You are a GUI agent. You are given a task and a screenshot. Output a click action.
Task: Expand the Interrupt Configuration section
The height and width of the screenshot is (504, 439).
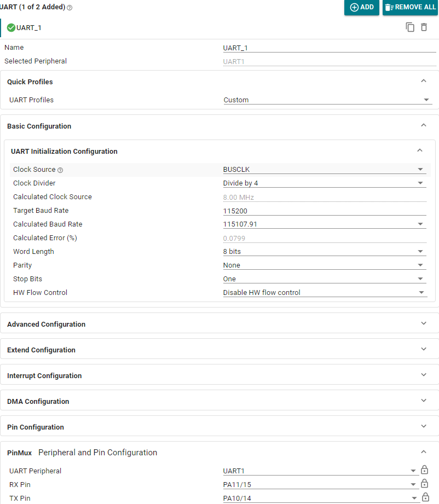tap(219, 375)
